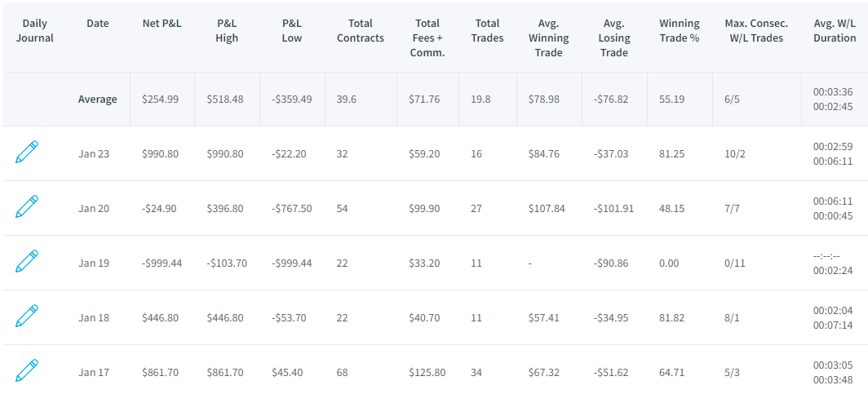Open the Jan 23 journal pencil icon
868x394 pixels.
27,152
